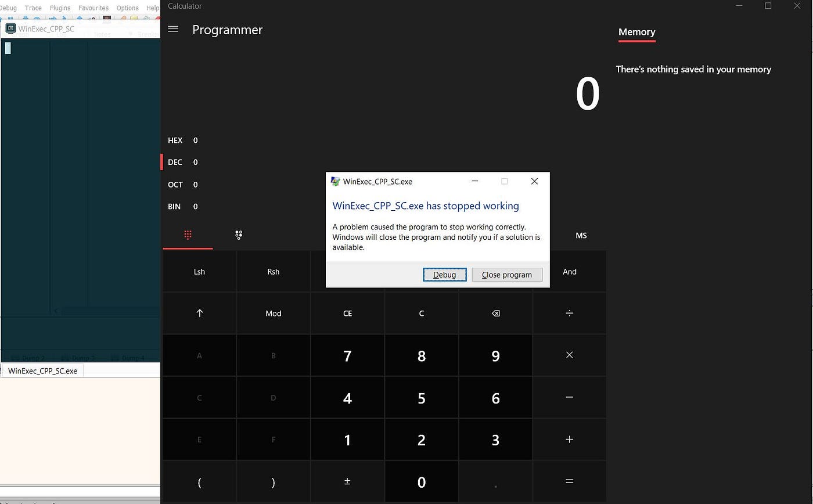Close the crash dialog with X
Image resolution: width=813 pixels, height=504 pixels.
click(x=534, y=181)
